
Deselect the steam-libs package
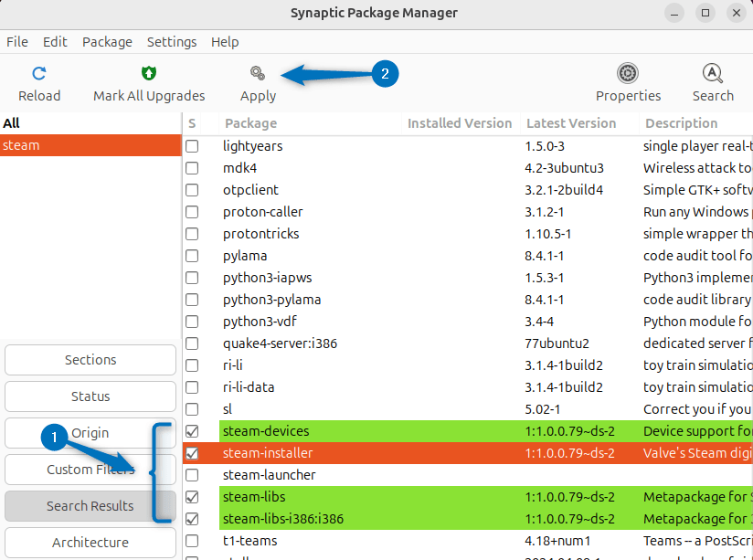192,496
